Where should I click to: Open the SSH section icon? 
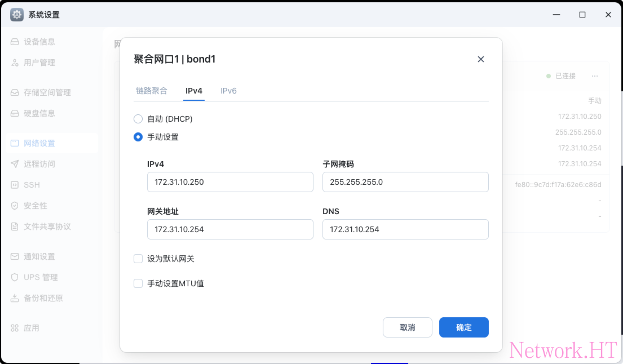click(15, 185)
